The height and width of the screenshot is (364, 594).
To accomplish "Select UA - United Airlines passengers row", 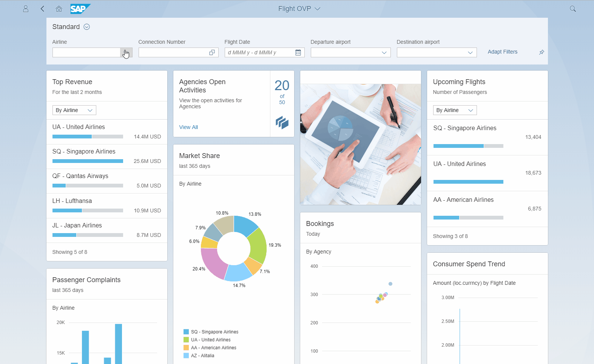I will 488,173.
